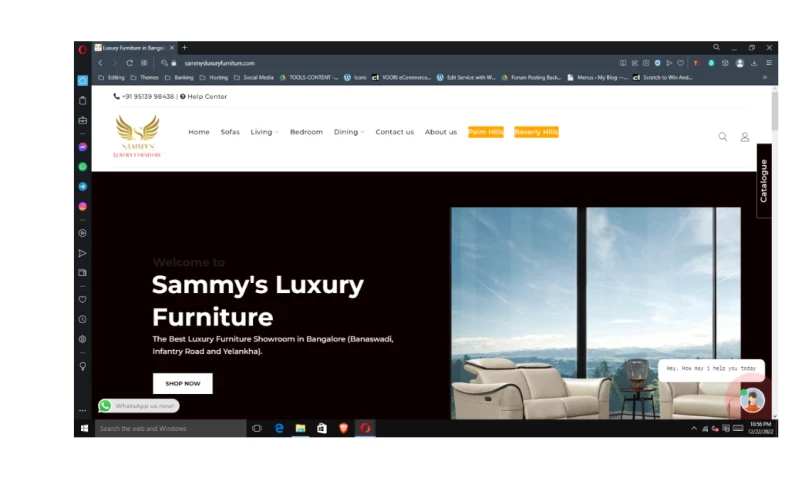800x480 pixels.
Task: Open History clock icon in the sidebar
Action: 83,319
